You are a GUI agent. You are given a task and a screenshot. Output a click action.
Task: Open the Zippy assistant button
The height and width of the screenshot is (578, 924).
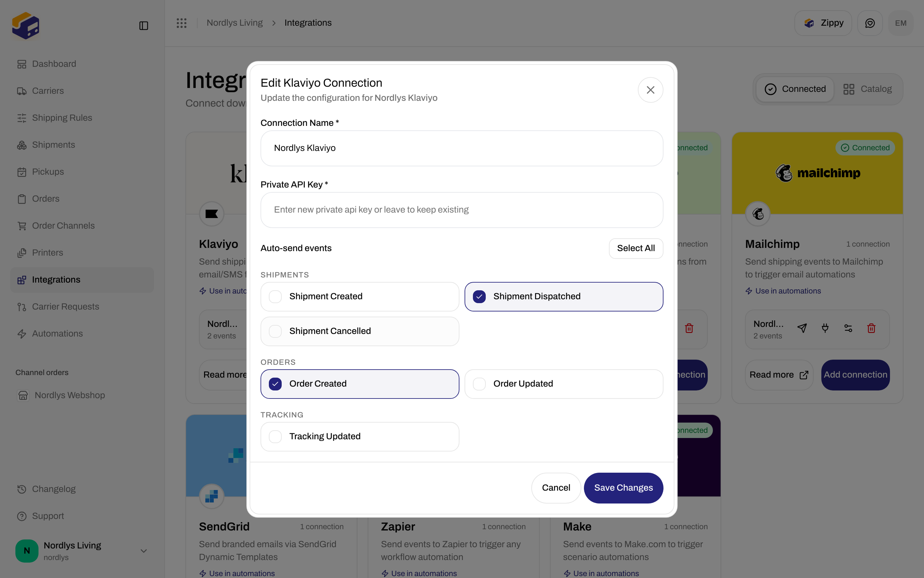tap(823, 23)
